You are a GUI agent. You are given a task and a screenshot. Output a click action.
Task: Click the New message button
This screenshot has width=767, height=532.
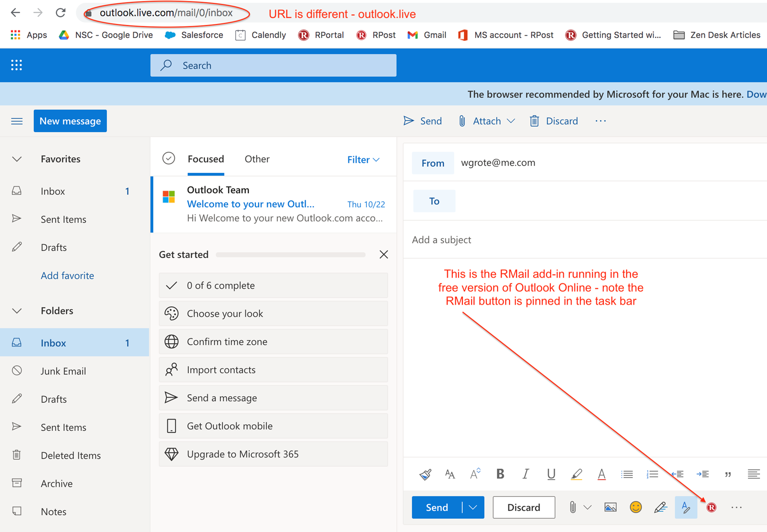[70, 121]
